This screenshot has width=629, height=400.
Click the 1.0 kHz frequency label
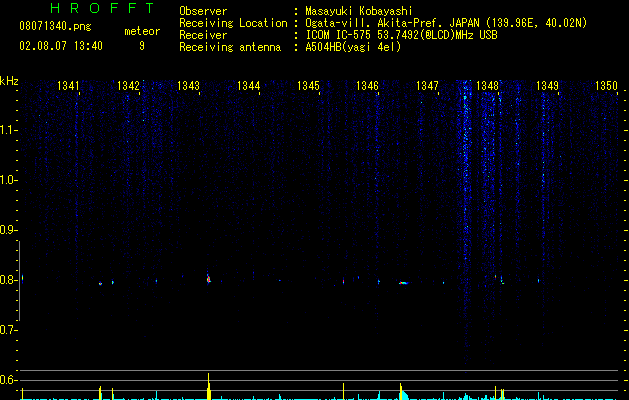tap(9, 180)
